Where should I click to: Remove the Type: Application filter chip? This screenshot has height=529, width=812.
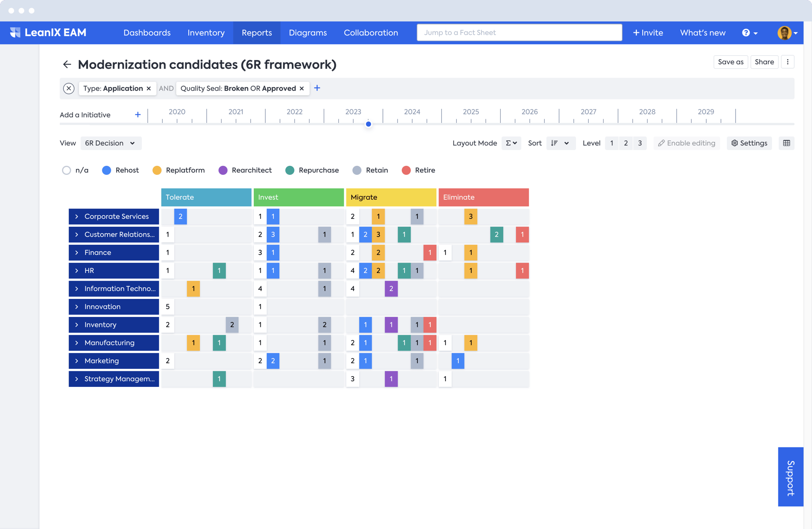click(149, 89)
